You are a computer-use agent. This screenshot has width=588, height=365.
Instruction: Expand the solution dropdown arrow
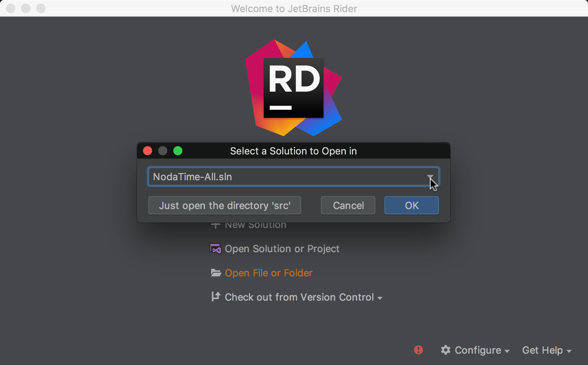[430, 177]
